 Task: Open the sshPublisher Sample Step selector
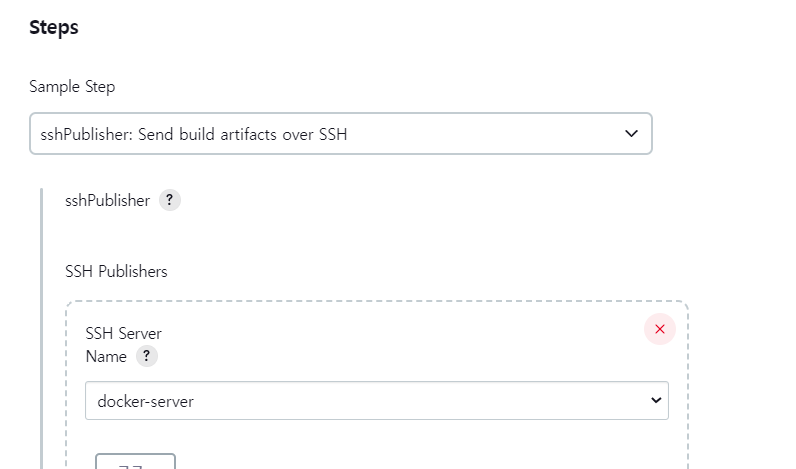[x=341, y=133]
